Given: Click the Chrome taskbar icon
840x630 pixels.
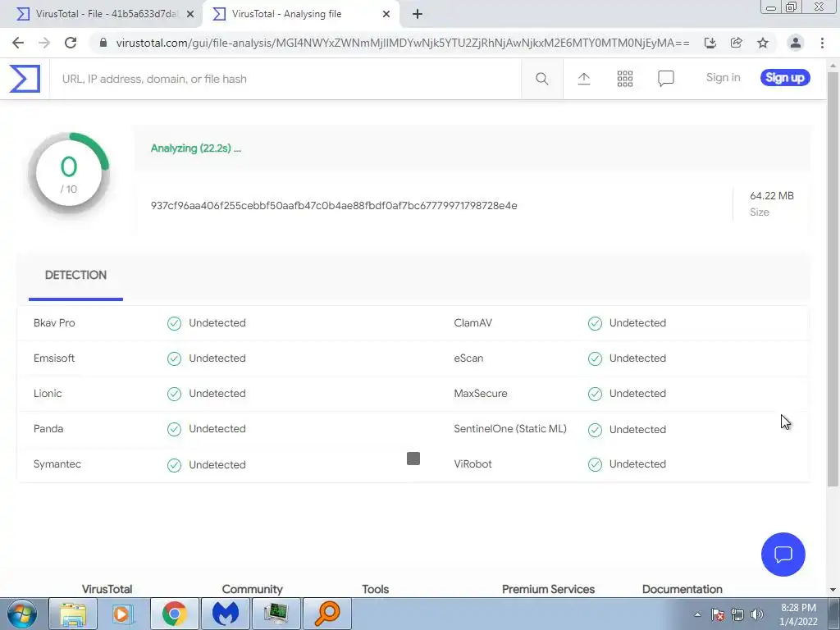Looking at the screenshot, I should click(174, 614).
